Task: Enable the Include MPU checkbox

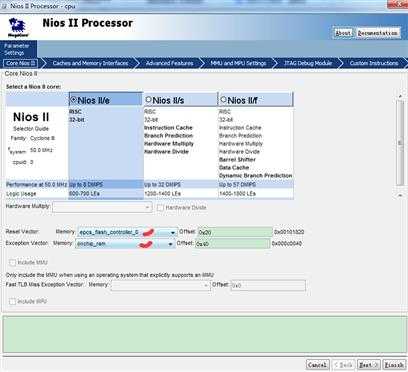Action: tap(13, 301)
